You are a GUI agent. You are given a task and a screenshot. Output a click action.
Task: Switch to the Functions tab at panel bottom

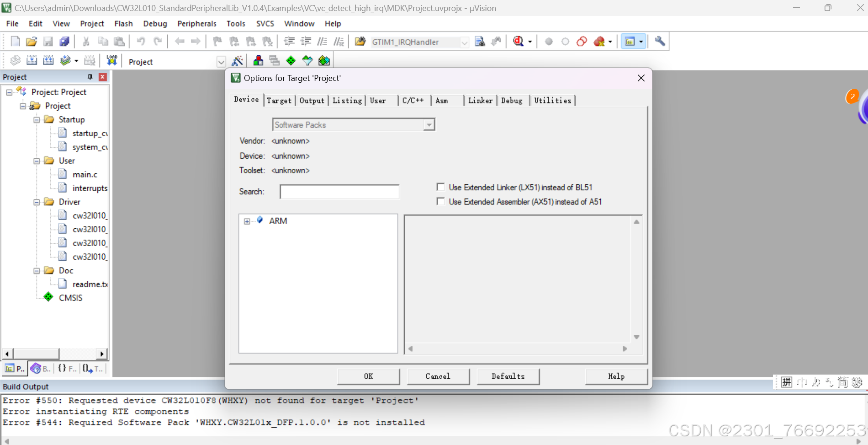[x=67, y=368]
